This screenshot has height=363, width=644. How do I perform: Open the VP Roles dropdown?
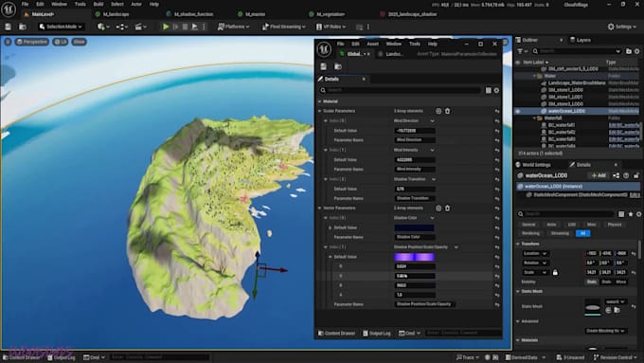331,27
